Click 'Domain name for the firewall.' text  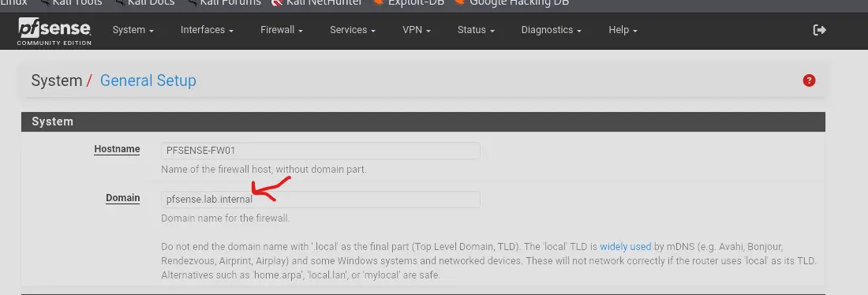point(226,218)
